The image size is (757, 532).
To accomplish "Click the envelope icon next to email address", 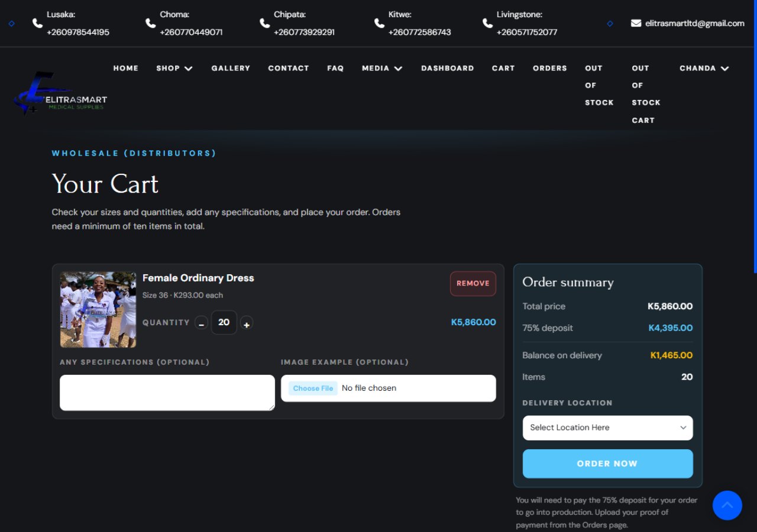I will point(636,23).
